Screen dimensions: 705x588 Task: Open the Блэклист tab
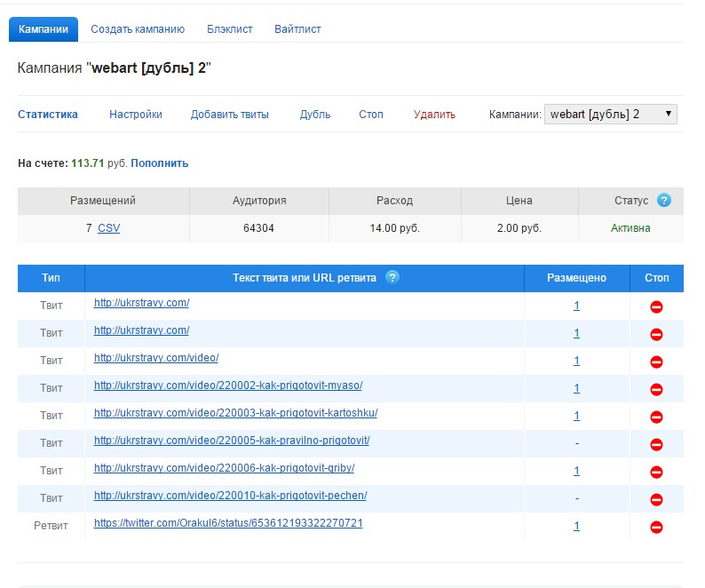tap(229, 29)
